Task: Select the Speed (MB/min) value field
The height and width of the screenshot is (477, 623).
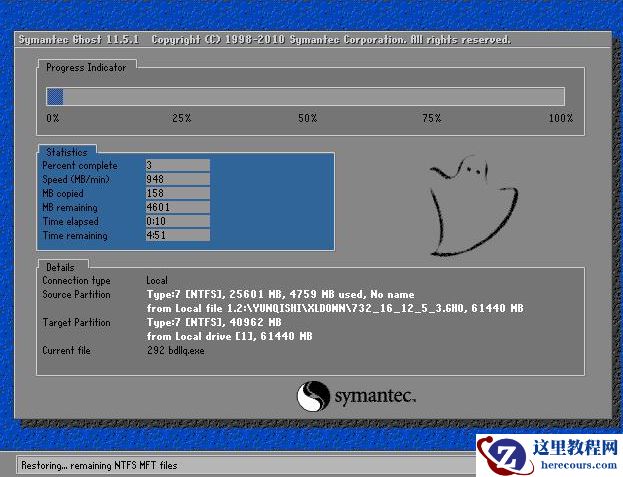Action: coord(177,179)
